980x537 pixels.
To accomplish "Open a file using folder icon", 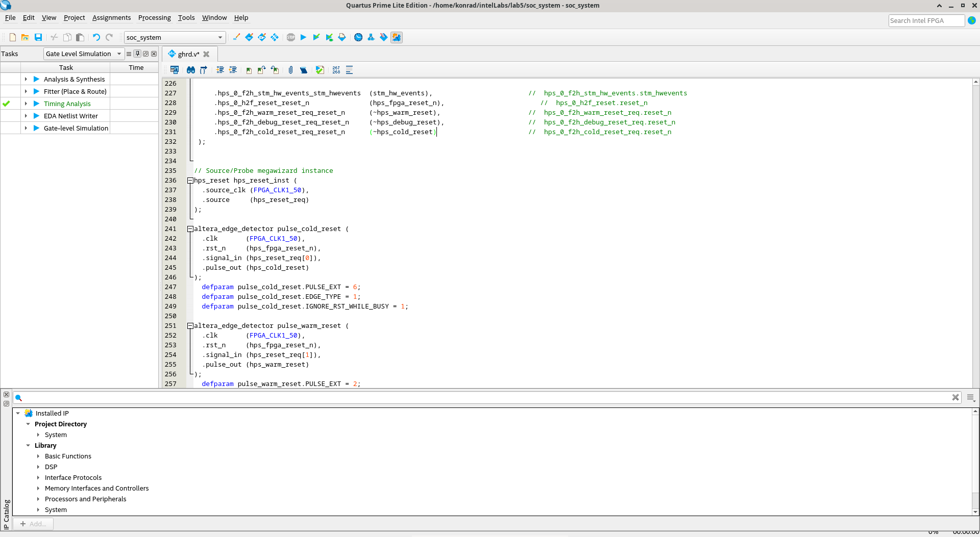I will coord(25,37).
